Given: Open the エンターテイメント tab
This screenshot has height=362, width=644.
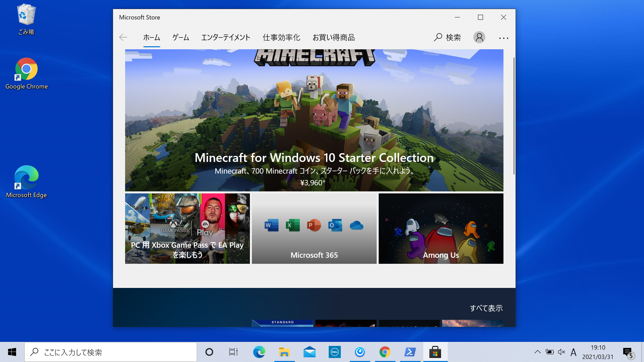Looking at the screenshot, I should (x=226, y=38).
